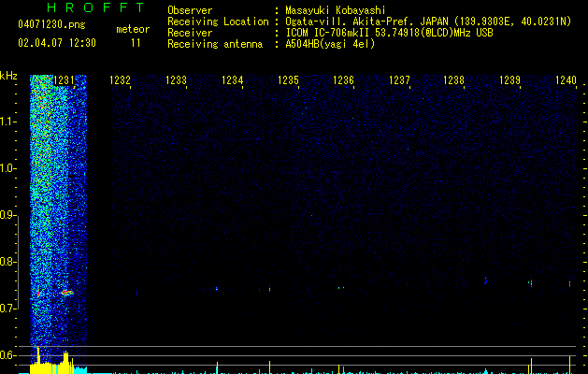588x374 pixels.
Task: Click the bright red meteor echo near 1231
Action: pos(67,293)
